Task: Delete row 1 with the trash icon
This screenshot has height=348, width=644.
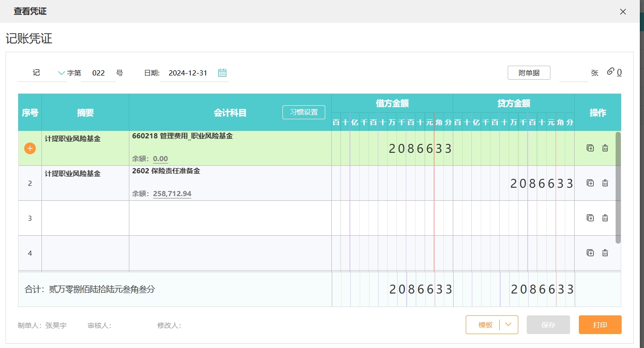Action: click(x=605, y=148)
